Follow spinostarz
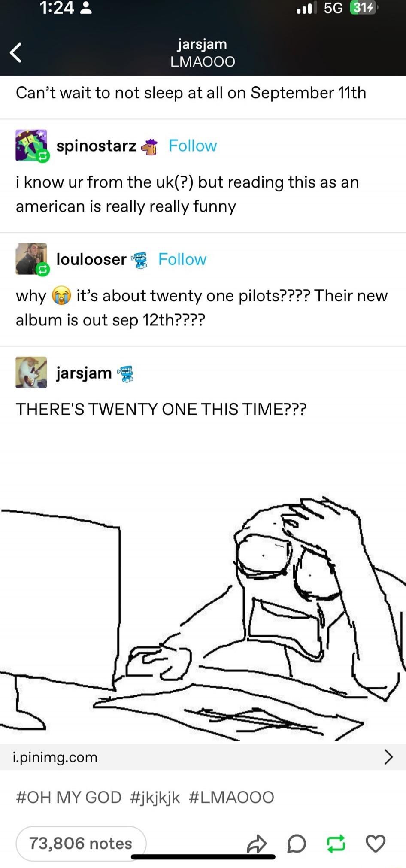The image size is (406, 868). click(x=193, y=146)
